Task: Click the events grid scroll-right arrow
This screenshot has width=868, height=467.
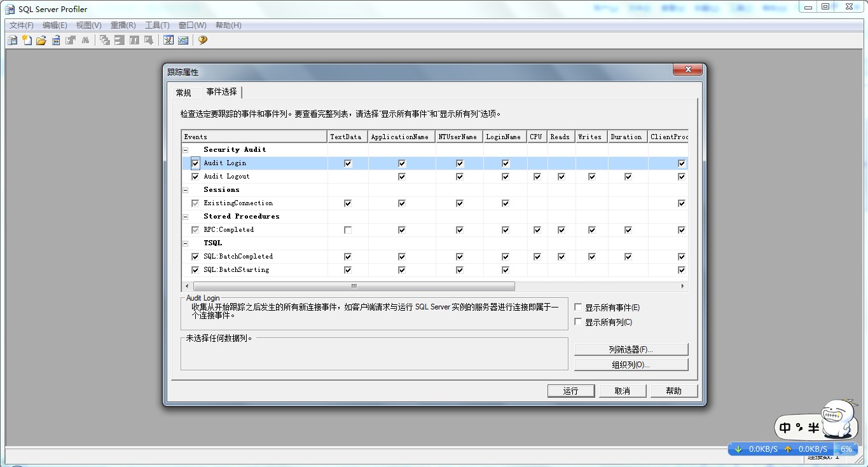Action: pyautogui.click(x=683, y=287)
